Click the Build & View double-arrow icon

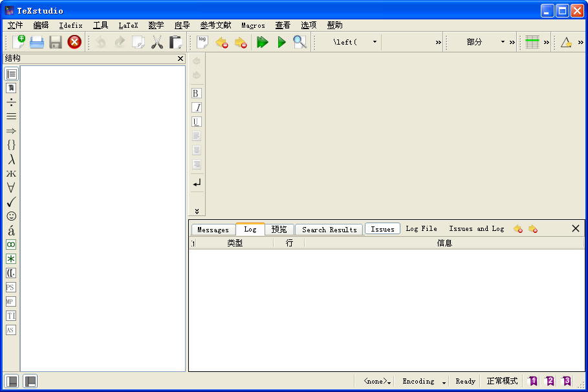point(262,42)
